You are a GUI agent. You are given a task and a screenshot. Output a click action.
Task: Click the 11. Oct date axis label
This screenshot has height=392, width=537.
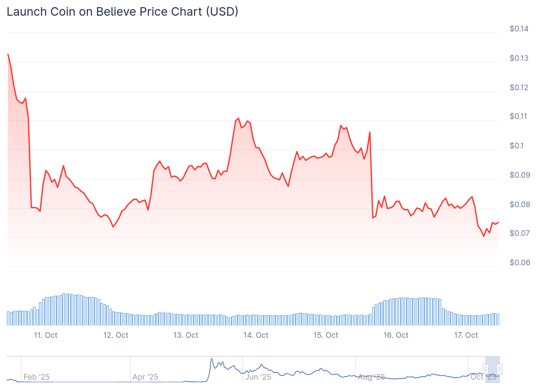(x=46, y=335)
